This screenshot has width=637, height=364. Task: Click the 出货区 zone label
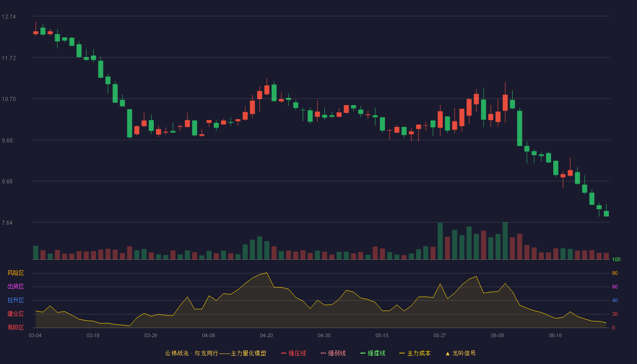(15, 287)
